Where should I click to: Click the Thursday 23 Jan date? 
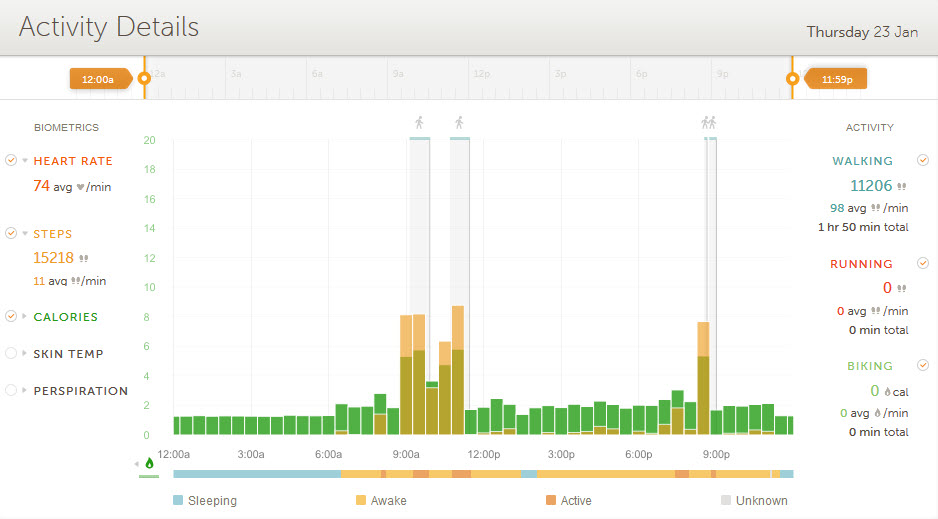862,32
